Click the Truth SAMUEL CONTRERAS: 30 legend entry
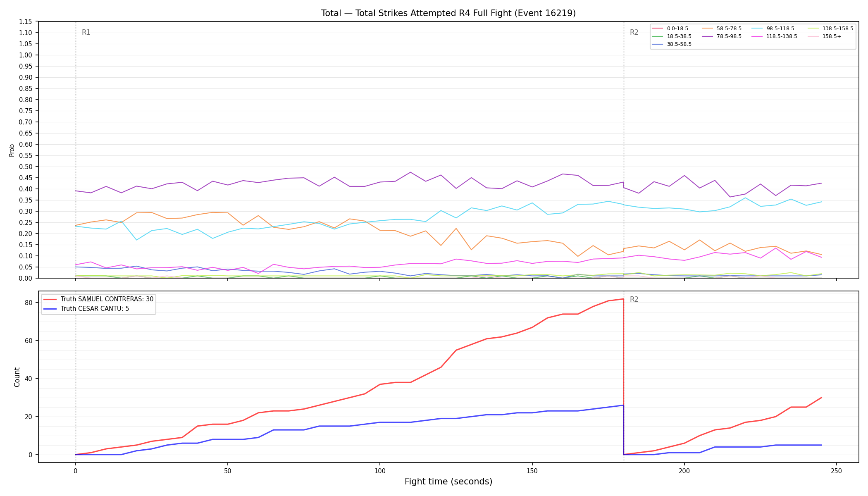 click(98, 299)
